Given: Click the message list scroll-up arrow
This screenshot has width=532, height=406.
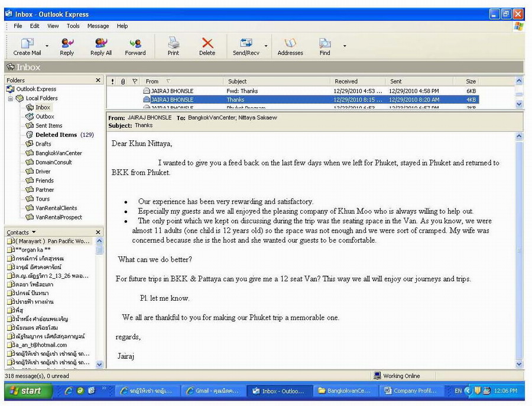Looking at the screenshot, I should tap(519, 81).
